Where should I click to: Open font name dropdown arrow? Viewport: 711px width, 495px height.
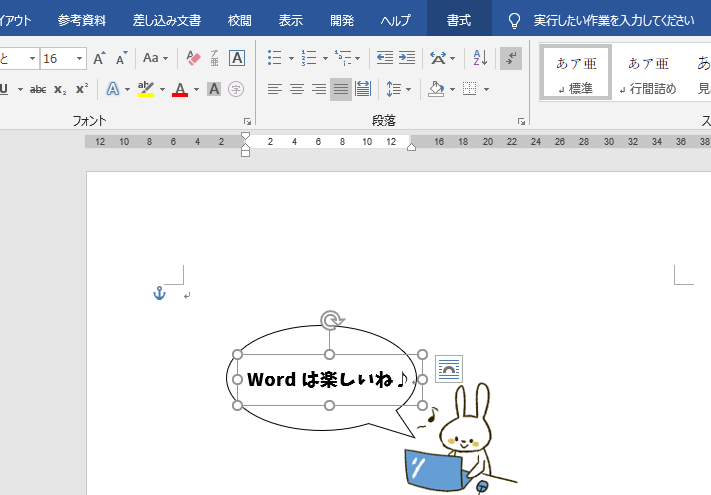click(32, 58)
